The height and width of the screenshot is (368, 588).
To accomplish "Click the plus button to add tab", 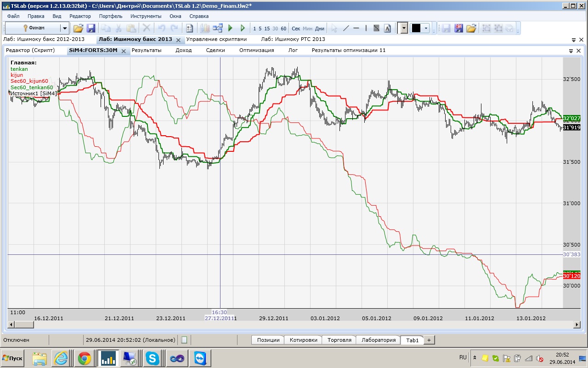I will [x=429, y=340].
